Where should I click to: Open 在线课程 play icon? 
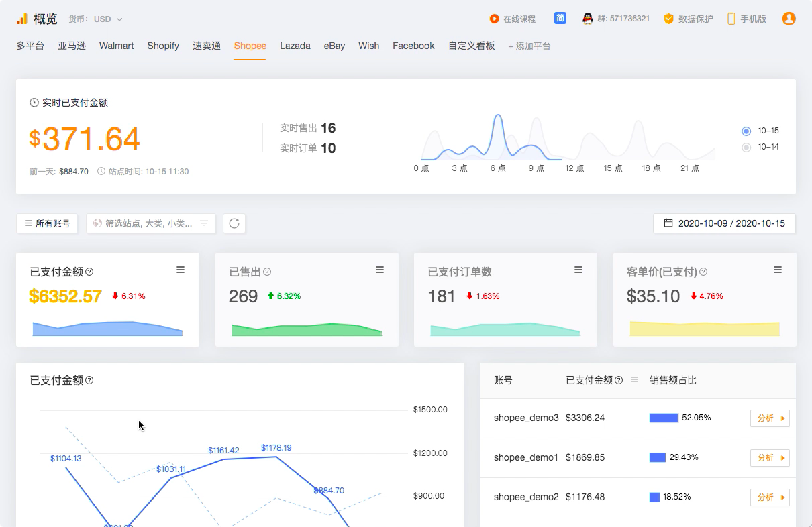(x=494, y=19)
